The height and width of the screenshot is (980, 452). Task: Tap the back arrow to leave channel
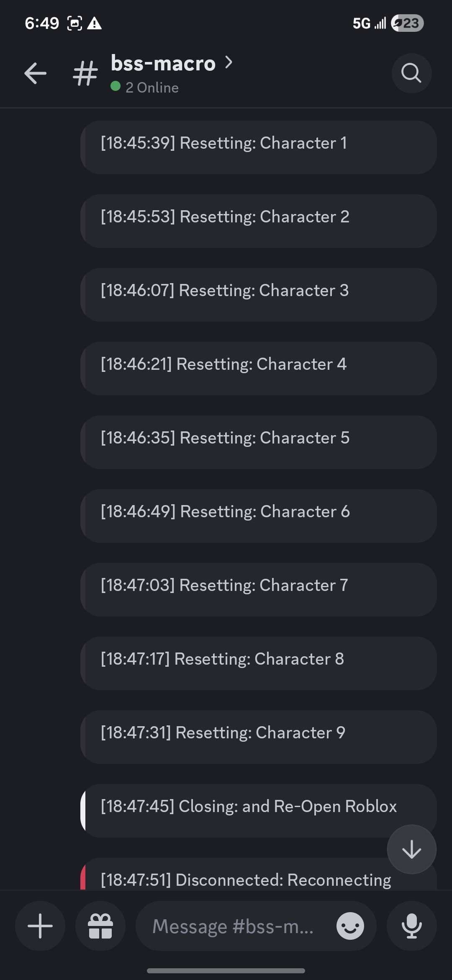click(35, 73)
